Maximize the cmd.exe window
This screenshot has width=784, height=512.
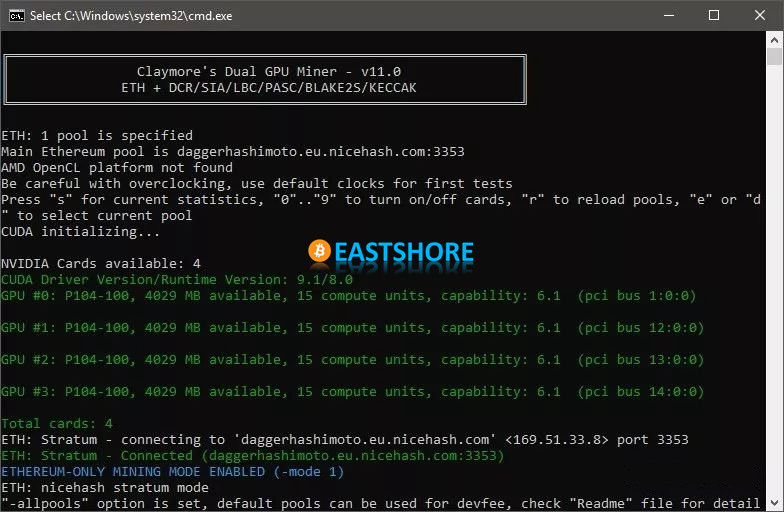tap(714, 16)
